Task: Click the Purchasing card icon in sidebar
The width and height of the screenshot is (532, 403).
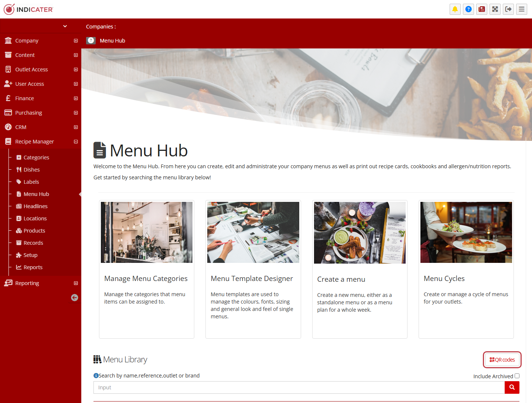Action: click(8, 113)
